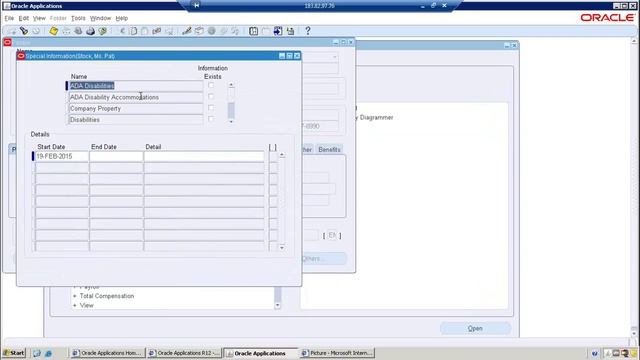
Task: Save using the yellow Save toolbar icon
Action: [53, 31]
